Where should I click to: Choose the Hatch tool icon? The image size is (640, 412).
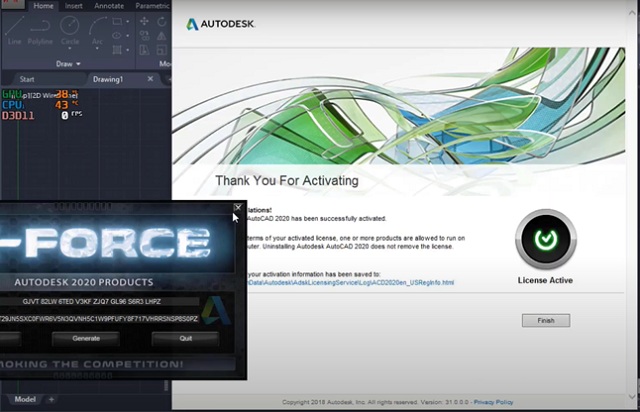[x=117, y=50]
